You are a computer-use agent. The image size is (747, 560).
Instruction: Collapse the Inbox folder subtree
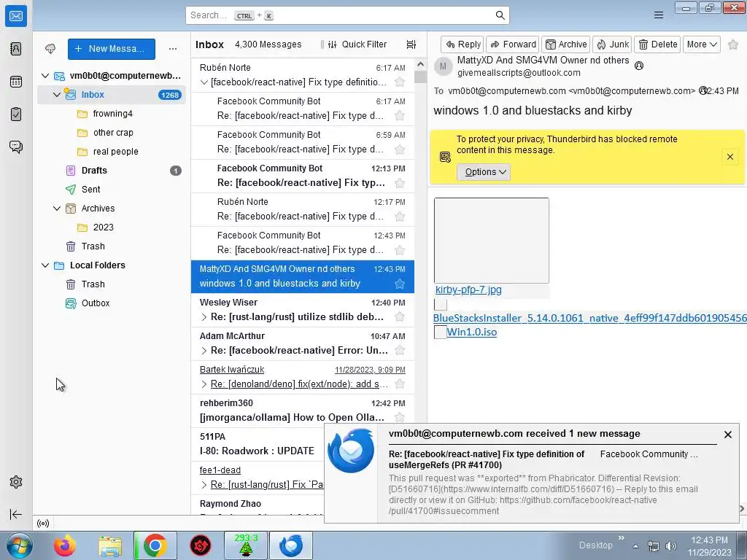click(57, 95)
